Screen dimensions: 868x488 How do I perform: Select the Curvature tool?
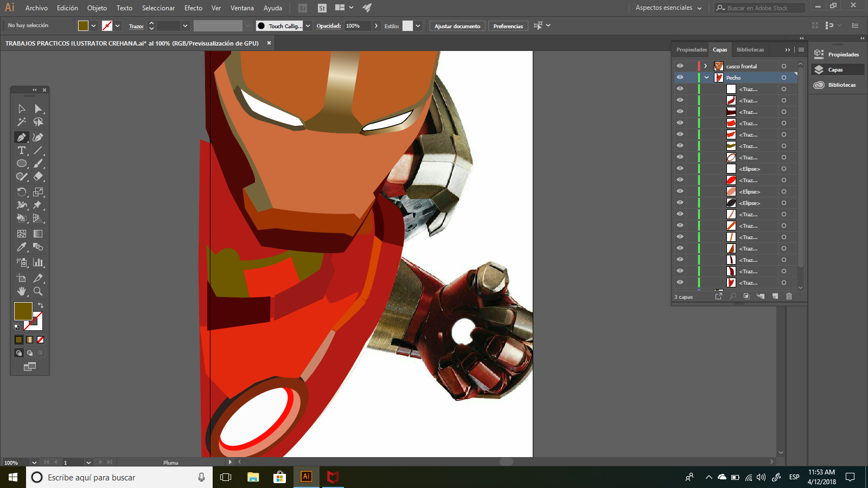pos(38,137)
